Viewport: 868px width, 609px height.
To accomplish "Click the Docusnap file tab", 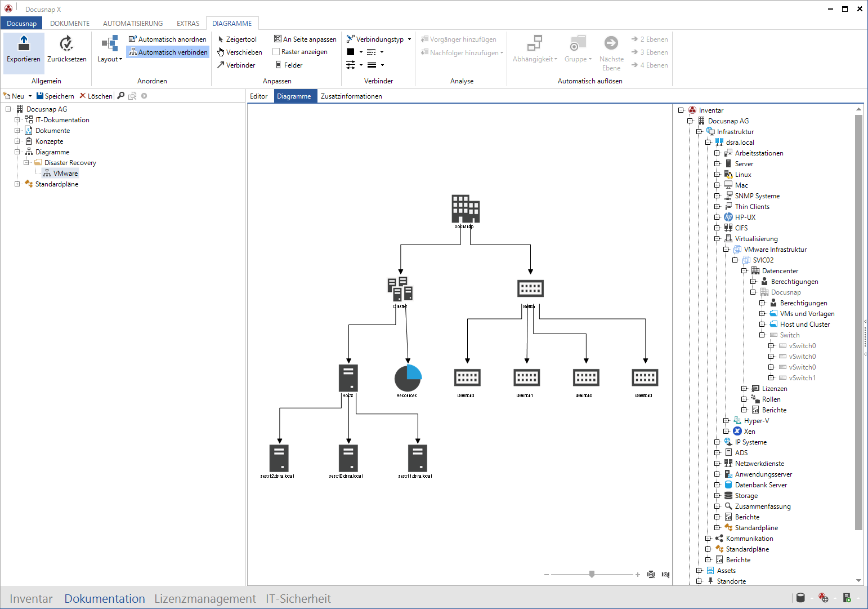I will [x=21, y=24].
